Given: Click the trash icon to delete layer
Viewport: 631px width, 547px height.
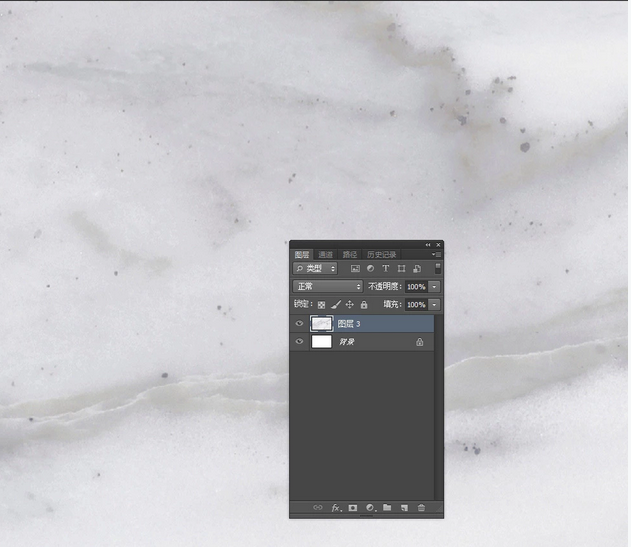Looking at the screenshot, I should pos(421,508).
